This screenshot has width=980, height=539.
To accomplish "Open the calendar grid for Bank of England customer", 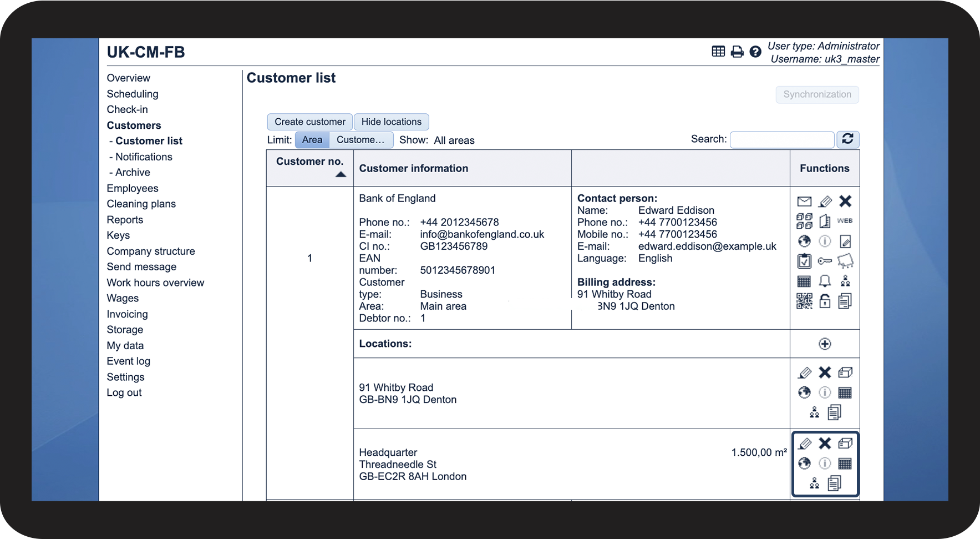I will click(x=804, y=281).
